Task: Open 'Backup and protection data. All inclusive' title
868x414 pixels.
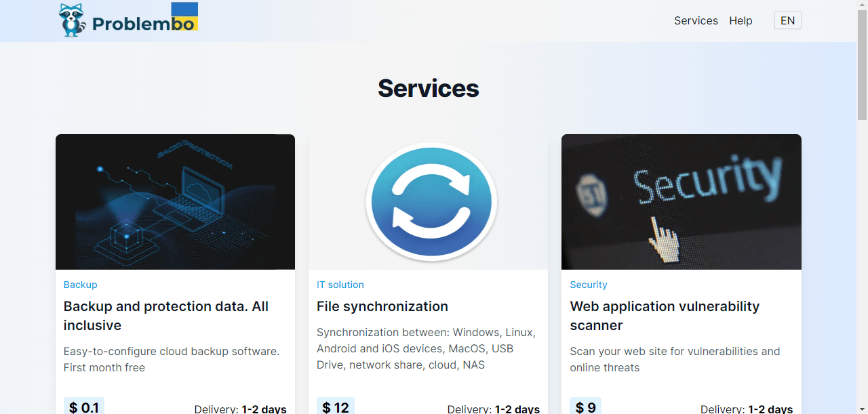Action: [166, 316]
